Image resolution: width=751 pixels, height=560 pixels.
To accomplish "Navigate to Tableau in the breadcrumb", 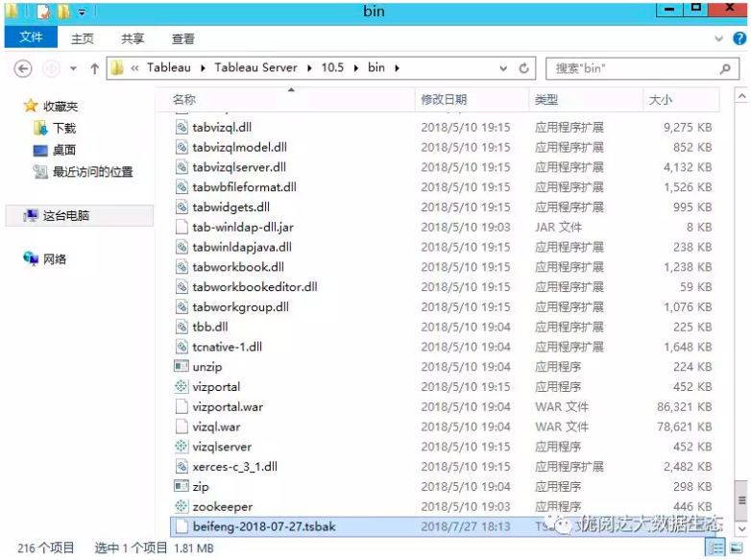I will 169,67.
